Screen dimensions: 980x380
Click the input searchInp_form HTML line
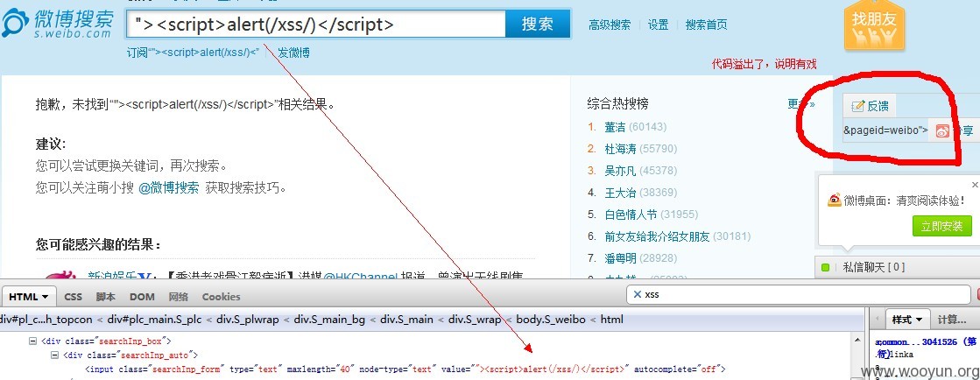point(405,369)
